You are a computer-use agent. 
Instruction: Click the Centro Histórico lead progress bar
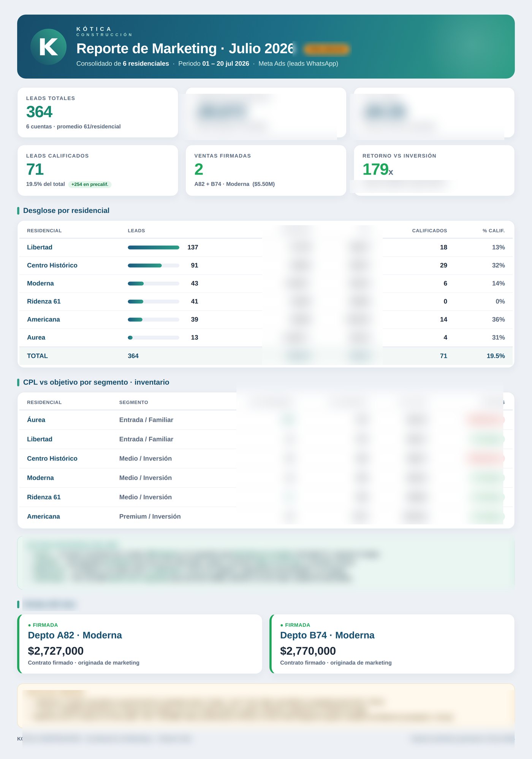pos(154,265)
